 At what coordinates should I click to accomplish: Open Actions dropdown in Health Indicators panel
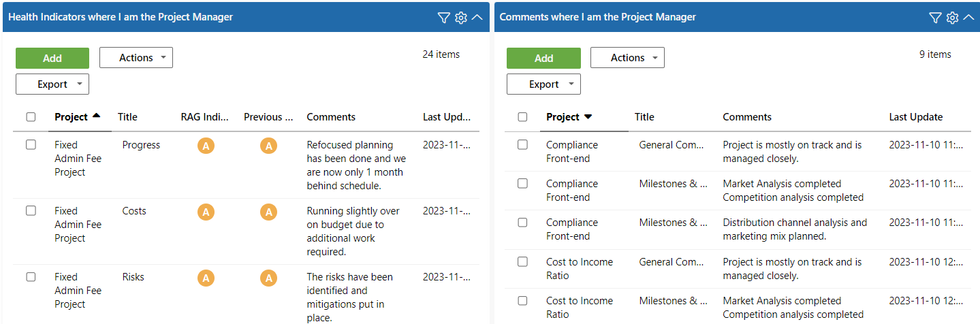coord(136,58)
